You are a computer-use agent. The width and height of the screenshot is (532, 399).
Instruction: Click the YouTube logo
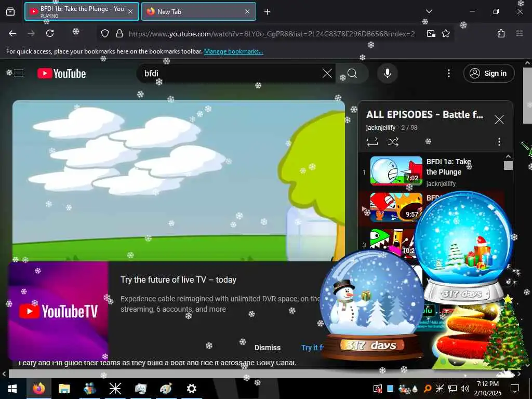coord(61,73)
